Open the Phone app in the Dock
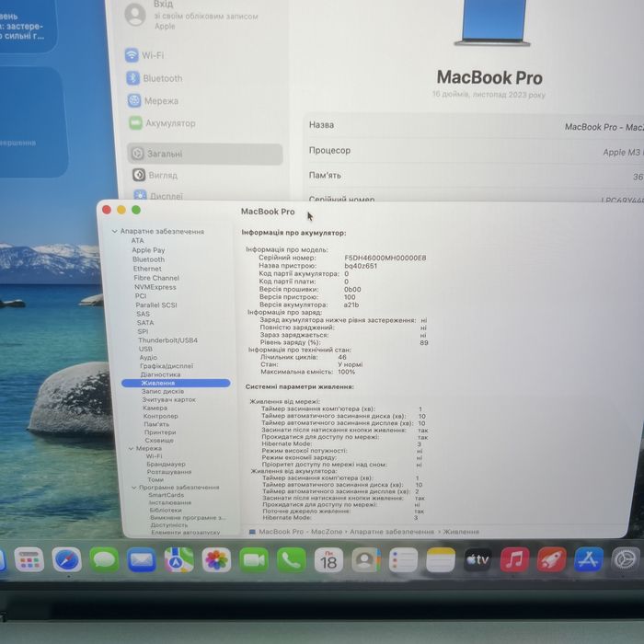The height and width of the screenshot is (644, 644). click(292, 559)
